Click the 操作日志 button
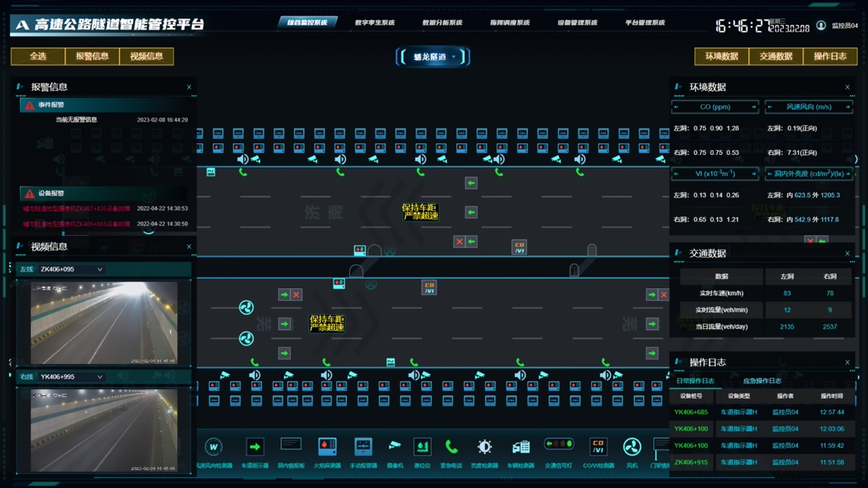This screenshot has height=488, width=868. coord(829,56)
